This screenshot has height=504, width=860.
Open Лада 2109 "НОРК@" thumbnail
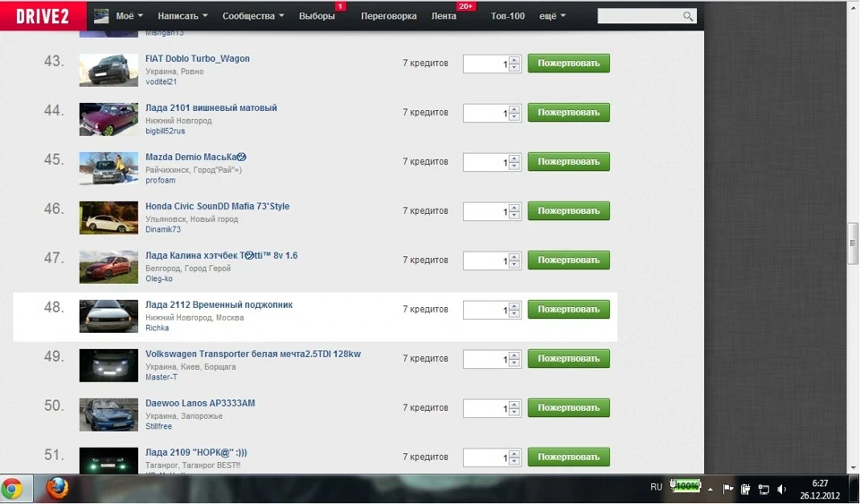pyautogui.click(x=108, y=460)
